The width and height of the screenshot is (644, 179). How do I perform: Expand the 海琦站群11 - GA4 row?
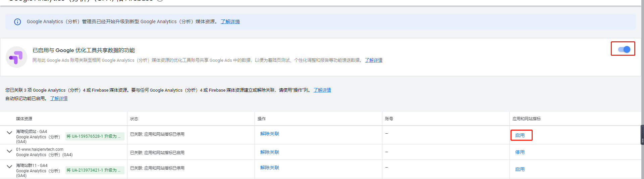click(9, 166)
